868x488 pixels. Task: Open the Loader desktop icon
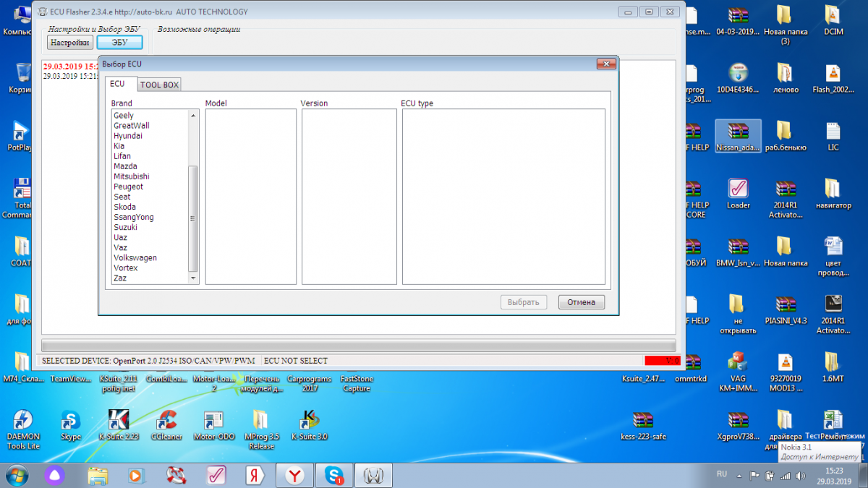(738, 194)
